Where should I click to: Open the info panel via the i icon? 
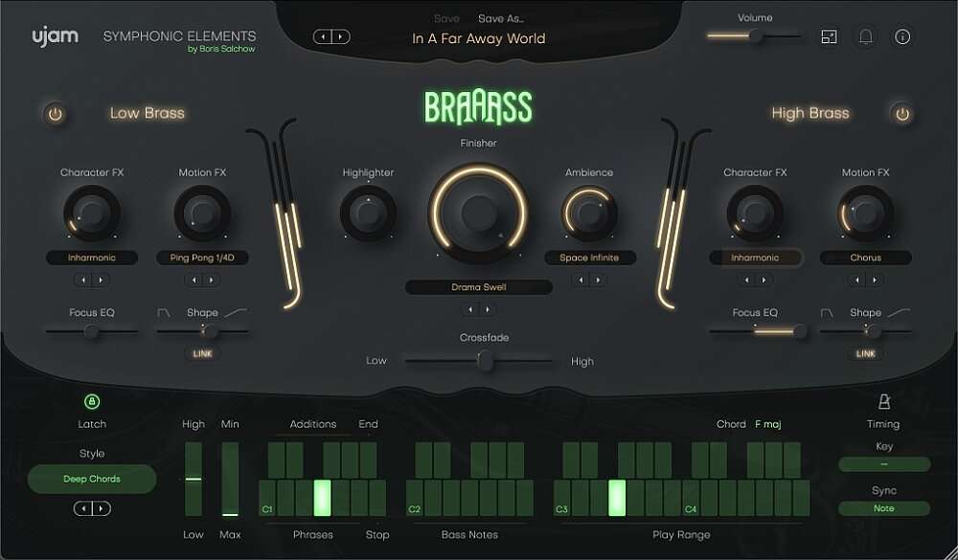tap(901, 36)
